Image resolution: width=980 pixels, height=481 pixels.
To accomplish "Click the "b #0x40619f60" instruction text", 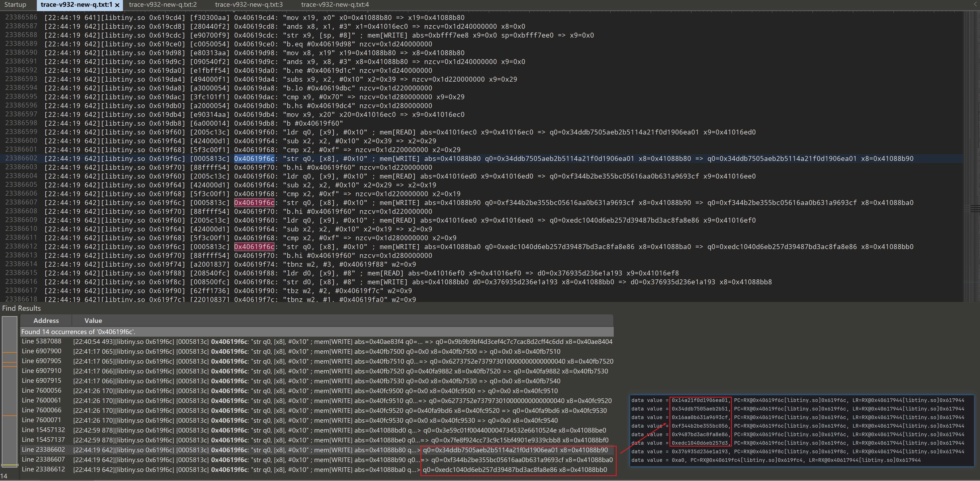I will click(313, 123).
